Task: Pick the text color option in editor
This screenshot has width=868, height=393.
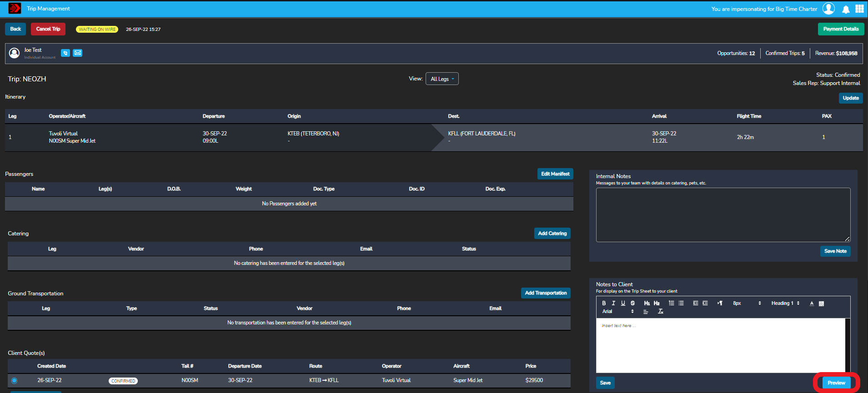Action: tap(812, 303)
